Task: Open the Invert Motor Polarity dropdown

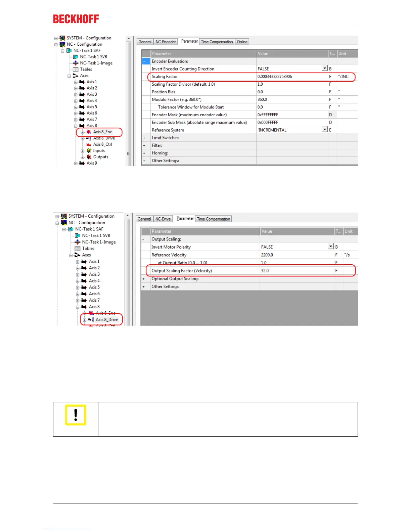Action: 331,247
